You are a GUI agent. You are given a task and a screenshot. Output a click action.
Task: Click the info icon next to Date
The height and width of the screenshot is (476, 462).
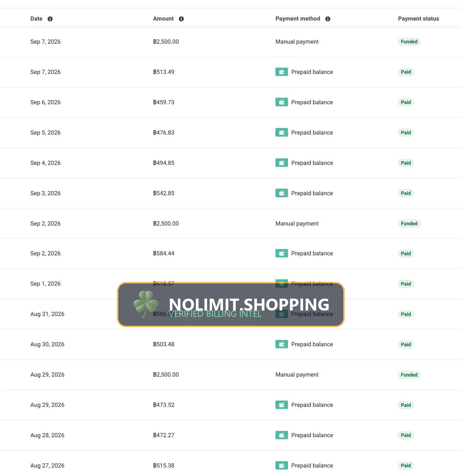coord(50,19)
